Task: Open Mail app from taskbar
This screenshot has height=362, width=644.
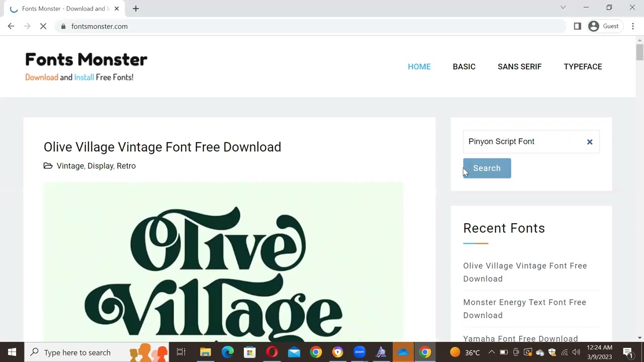Action: pyautogui.click(x=294, y=352)
